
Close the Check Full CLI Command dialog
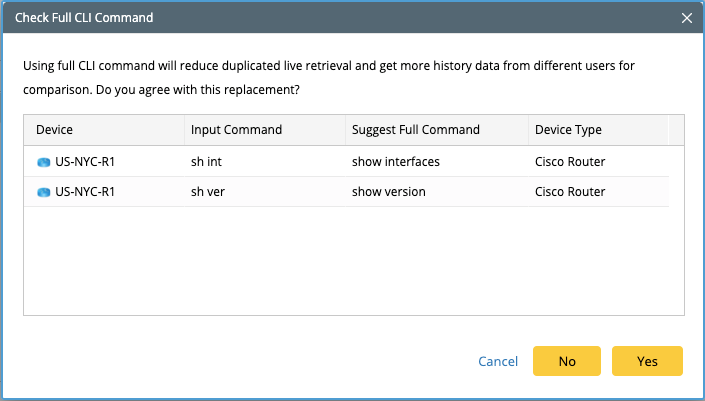tap(687, 18)
